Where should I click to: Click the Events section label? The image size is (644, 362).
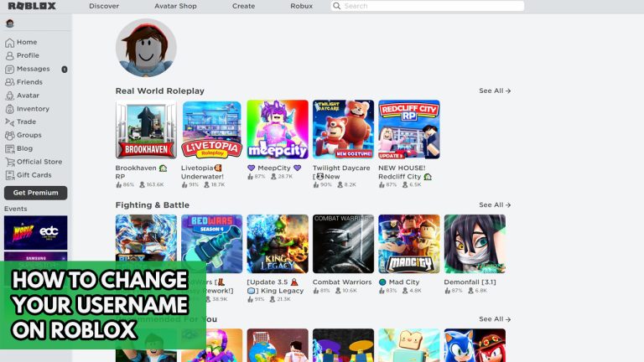pyautogui.click(x=16, y=209)
